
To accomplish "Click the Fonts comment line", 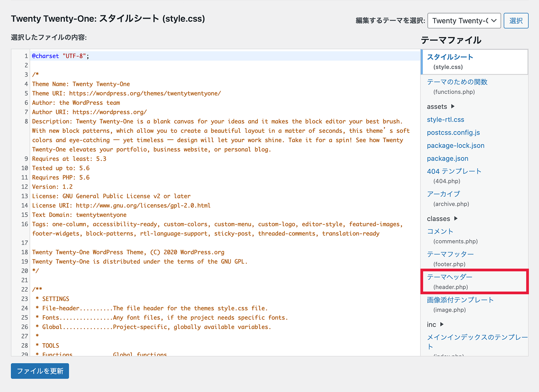I will coord(162,318).
